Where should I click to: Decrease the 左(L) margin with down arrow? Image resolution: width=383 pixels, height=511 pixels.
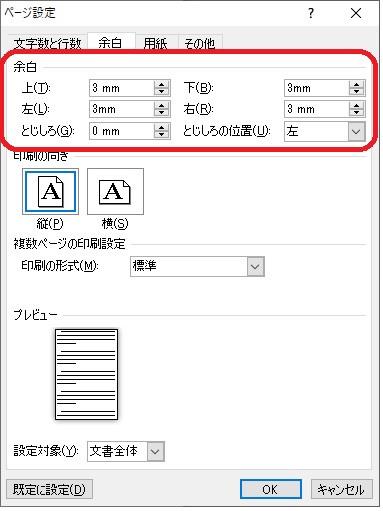tap(162, 113)
